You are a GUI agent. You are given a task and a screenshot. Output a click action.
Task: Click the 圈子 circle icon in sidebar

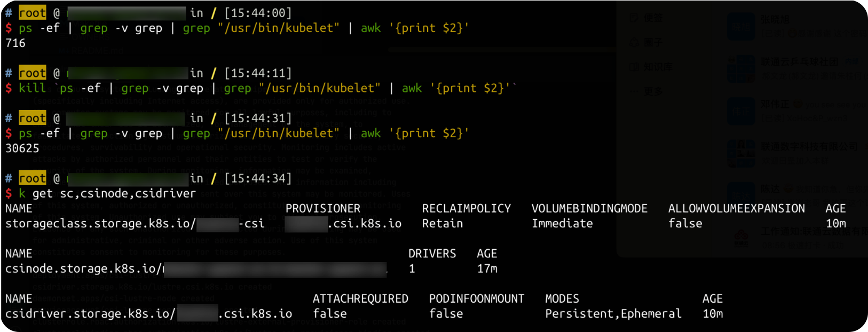pos(634,42)
